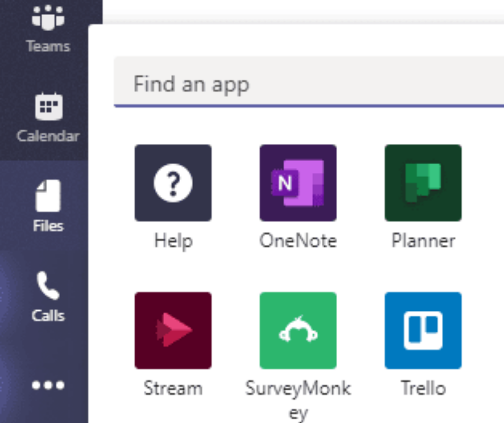Click the OneNote label text

[x=298, y=240]
